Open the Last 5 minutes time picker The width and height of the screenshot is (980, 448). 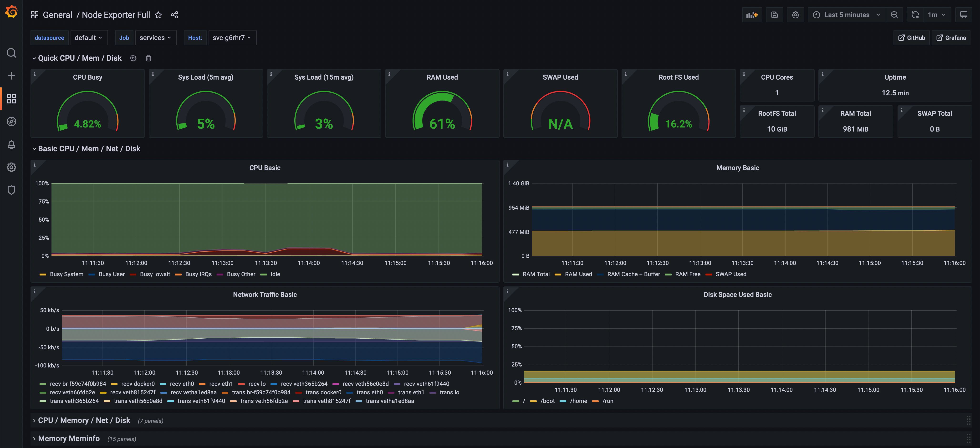tap(846, 15)
